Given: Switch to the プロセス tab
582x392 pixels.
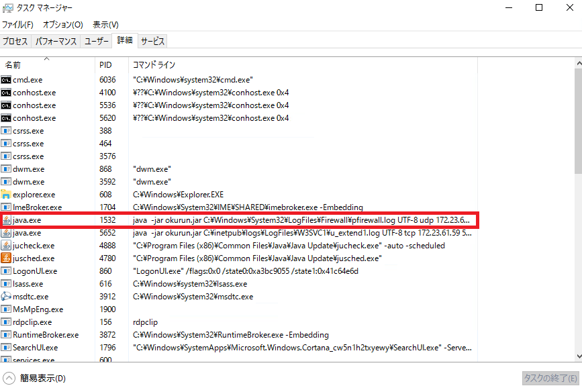Looking at the screenshot, I should tap(15, 41).
